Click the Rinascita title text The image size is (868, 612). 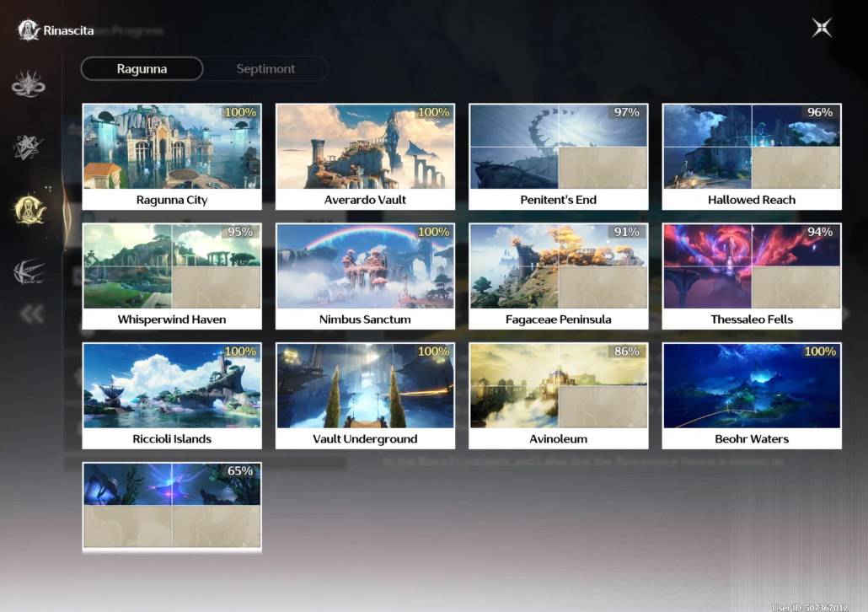(68, 30)
